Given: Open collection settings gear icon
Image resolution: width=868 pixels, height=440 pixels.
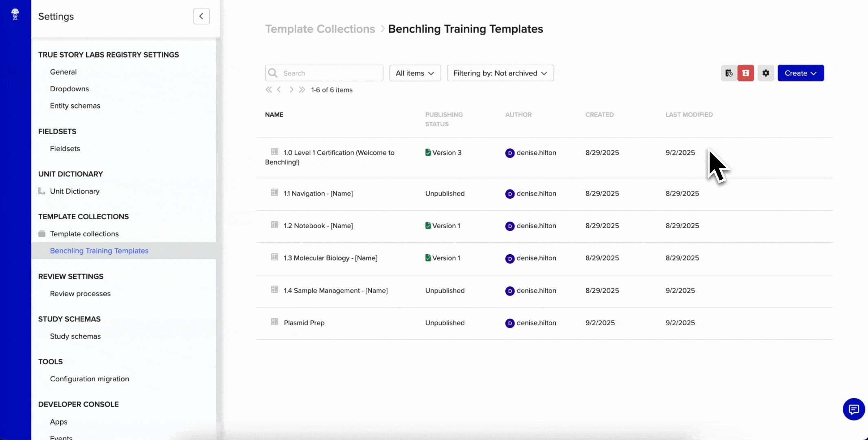Looking at the screenshot, I should tap(765, 73).
